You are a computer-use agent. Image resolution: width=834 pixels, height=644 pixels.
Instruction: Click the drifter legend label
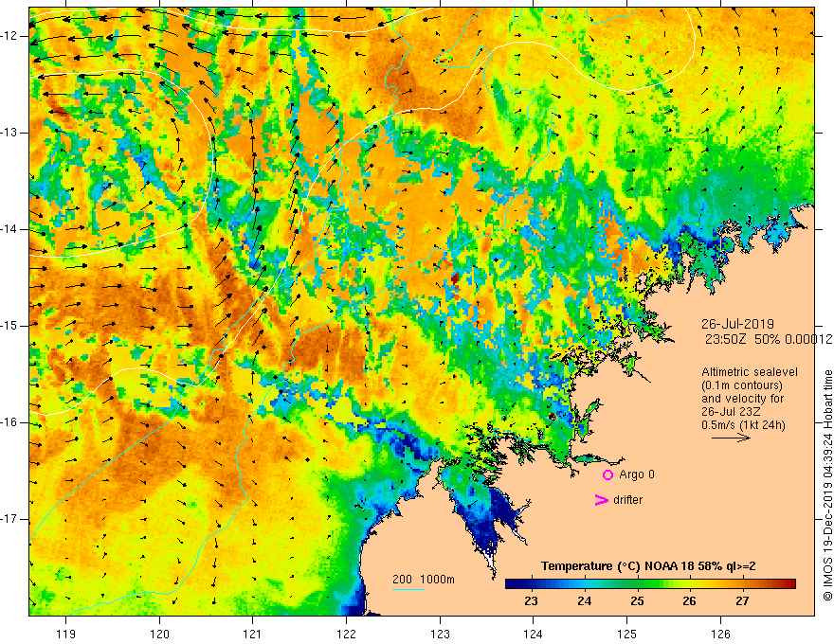point(627,500)
